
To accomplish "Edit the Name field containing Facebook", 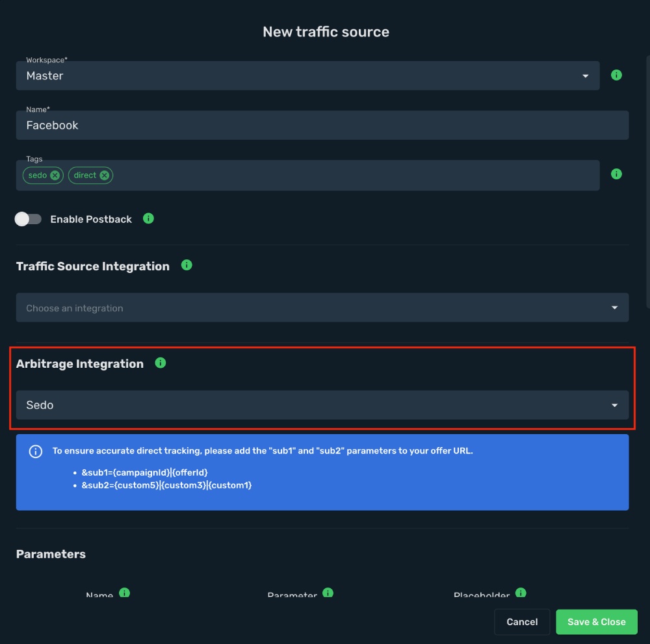I will [322, 125].
